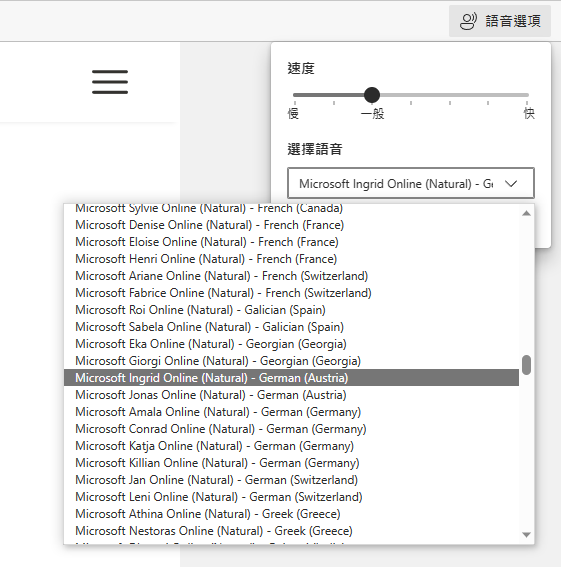Open the hamburger menu icon

click(x=110, y=82)
